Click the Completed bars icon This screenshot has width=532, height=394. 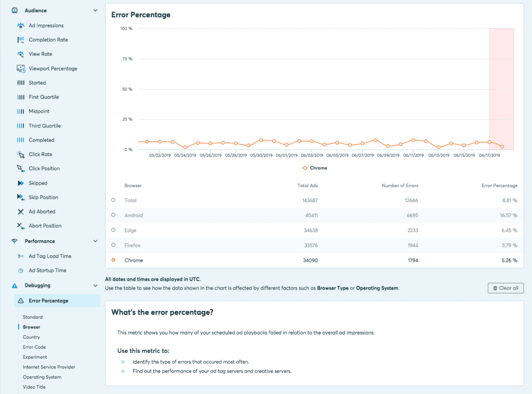[x=21, y=140]
